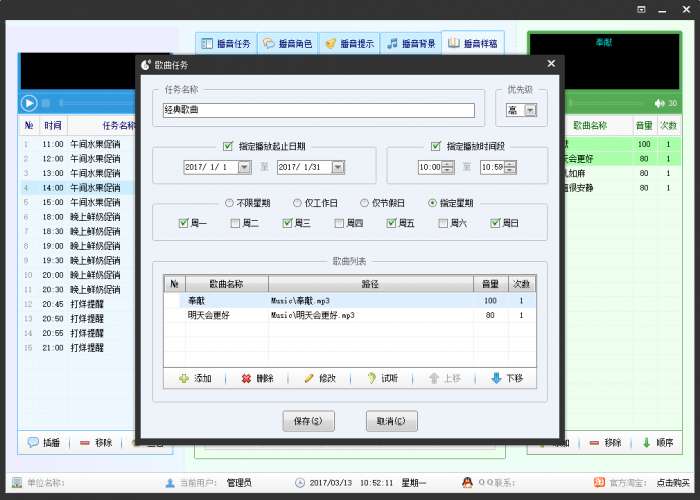Open the 优先级 priority dropdown
The width and height of the screenshot is (700, 500).
point(530,110)
